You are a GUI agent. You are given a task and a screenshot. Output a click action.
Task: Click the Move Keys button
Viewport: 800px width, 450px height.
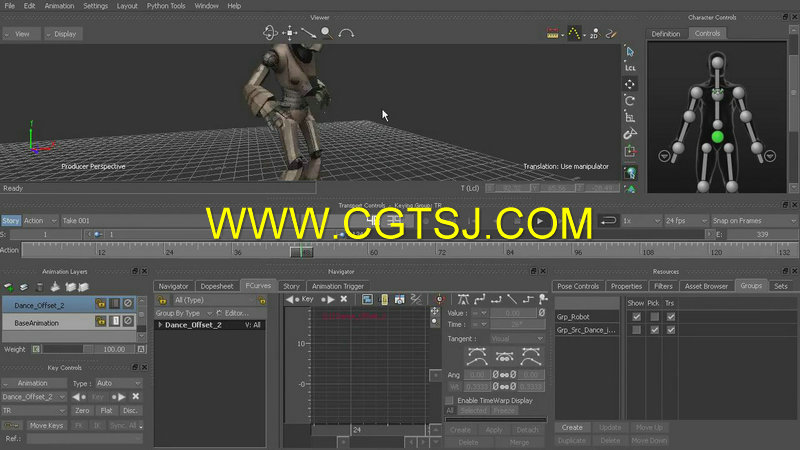tap(46, 426)
